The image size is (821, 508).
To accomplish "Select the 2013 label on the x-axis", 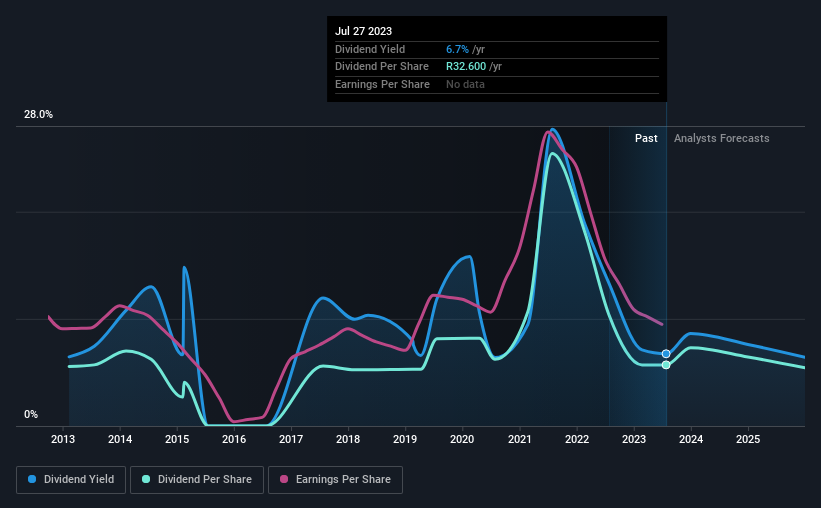I will point(63,439).
